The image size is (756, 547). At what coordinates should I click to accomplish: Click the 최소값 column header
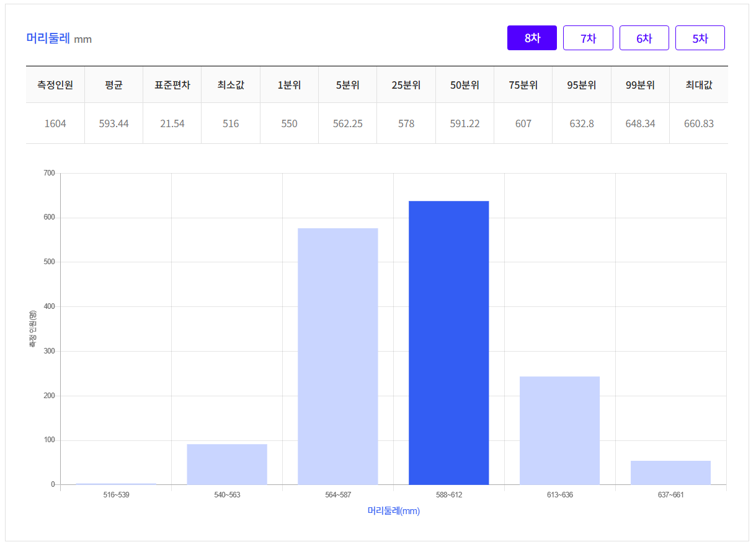coord(231,85)
